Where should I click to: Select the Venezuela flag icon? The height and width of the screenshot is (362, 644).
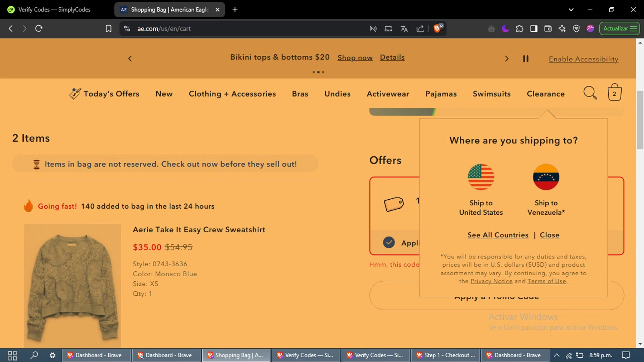click(546, 177)
